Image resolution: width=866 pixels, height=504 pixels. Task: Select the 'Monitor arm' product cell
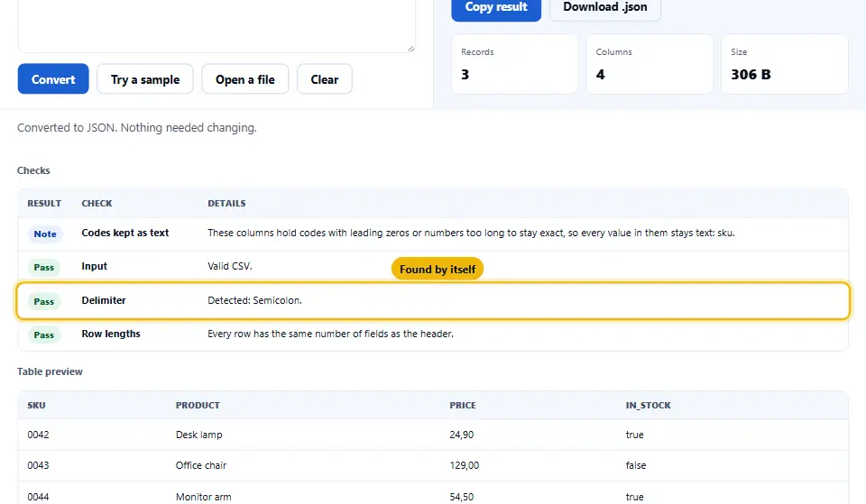[203, 497]
